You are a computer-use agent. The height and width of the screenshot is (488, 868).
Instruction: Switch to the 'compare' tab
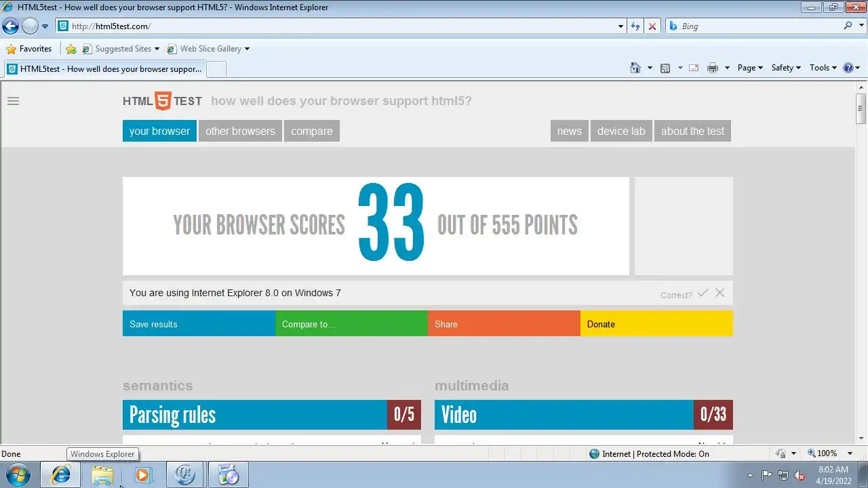coord(312,131)
